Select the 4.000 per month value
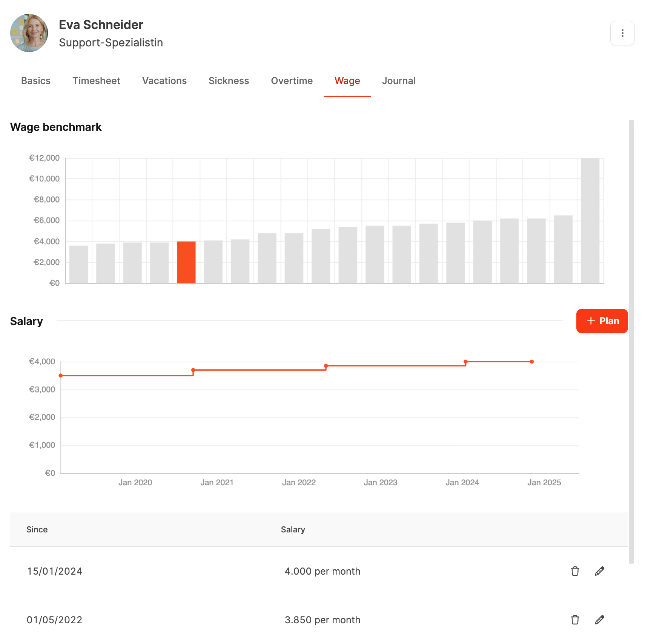645x644 pixels. (x=322, y=571)
